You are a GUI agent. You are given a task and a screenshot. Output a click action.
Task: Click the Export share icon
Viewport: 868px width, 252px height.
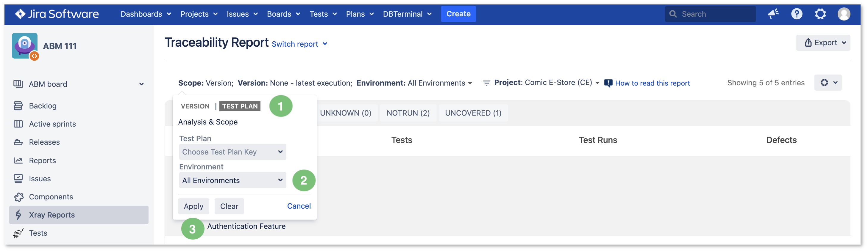(x=808, y=42)
